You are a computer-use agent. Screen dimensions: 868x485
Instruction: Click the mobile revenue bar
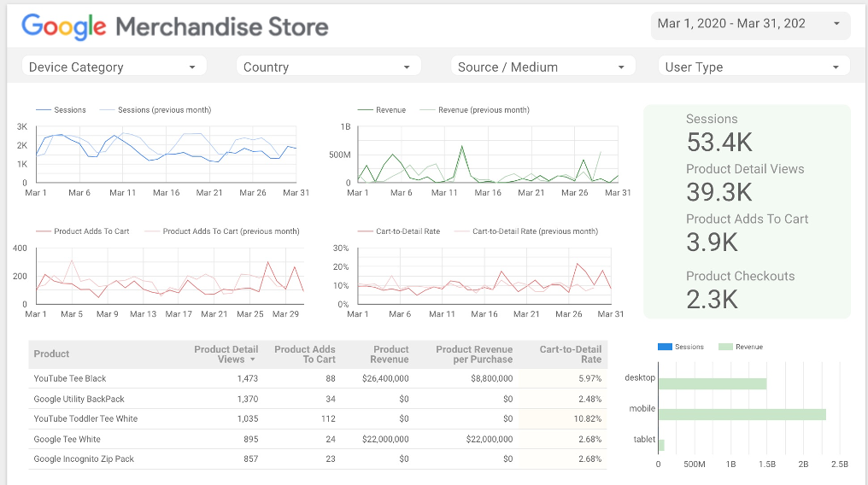(742, 414)
